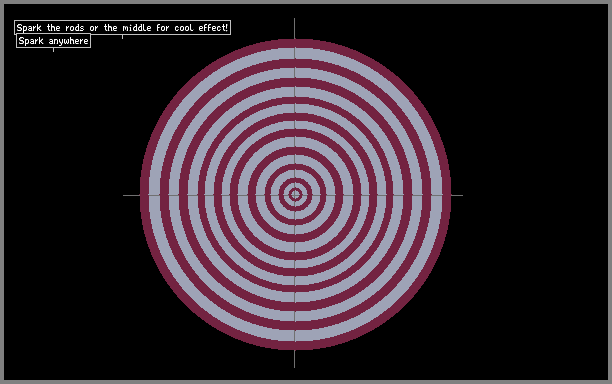This screenshot has height=384, width=612.
Task: Spark the rod sticking out the left side
Action: point(132,195)
